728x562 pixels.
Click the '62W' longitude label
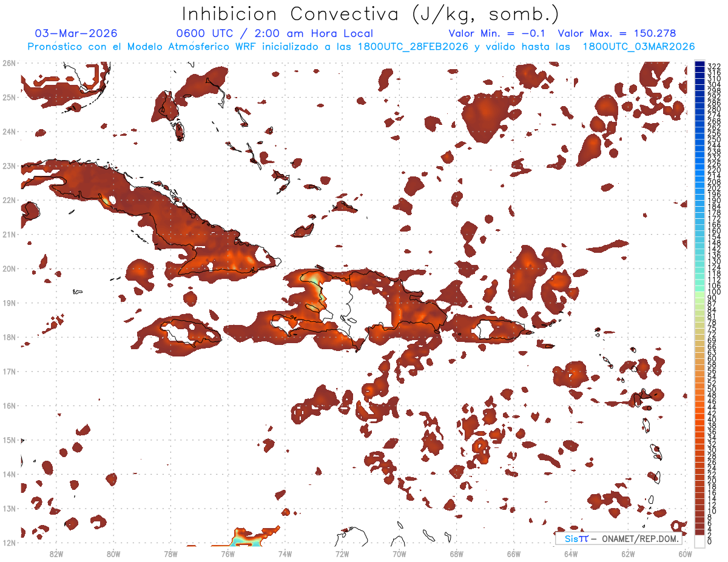[x=629, y=554]
